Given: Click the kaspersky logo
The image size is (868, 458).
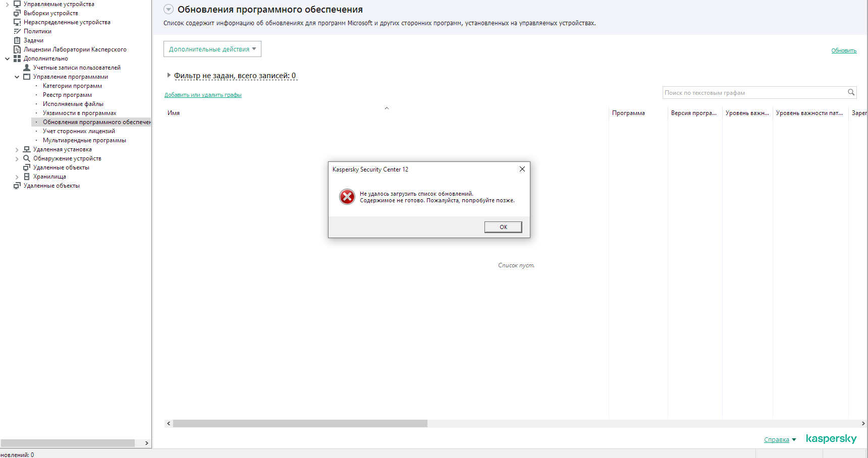Looking at the screenshot, I should tap(831, 439).
